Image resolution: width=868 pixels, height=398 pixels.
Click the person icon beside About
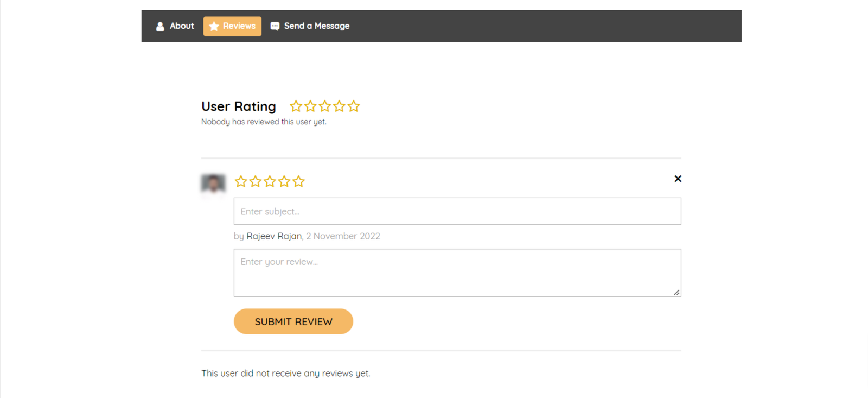click(160, 26)
